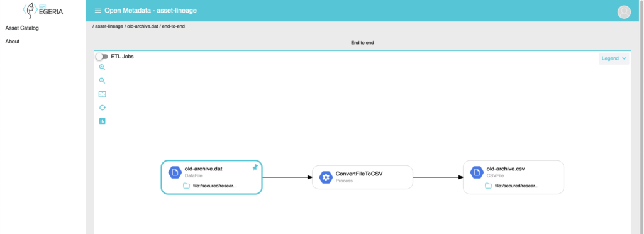Image resolution: width=644 pixels, height=234 pixels.
Task: Open About in sidebar
Action: (13, 42)
